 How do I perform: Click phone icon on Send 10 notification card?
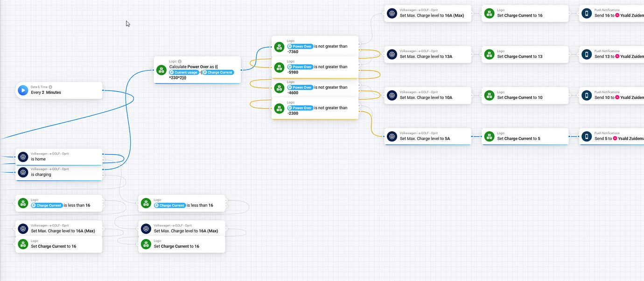(x=587, y=95)
